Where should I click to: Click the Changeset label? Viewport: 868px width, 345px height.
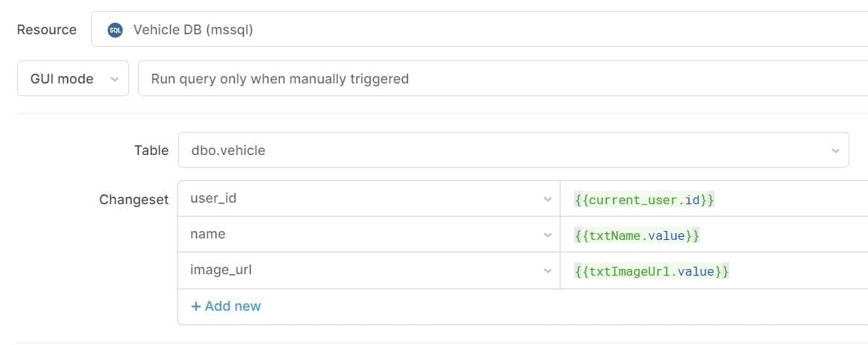tap(133, 200)
